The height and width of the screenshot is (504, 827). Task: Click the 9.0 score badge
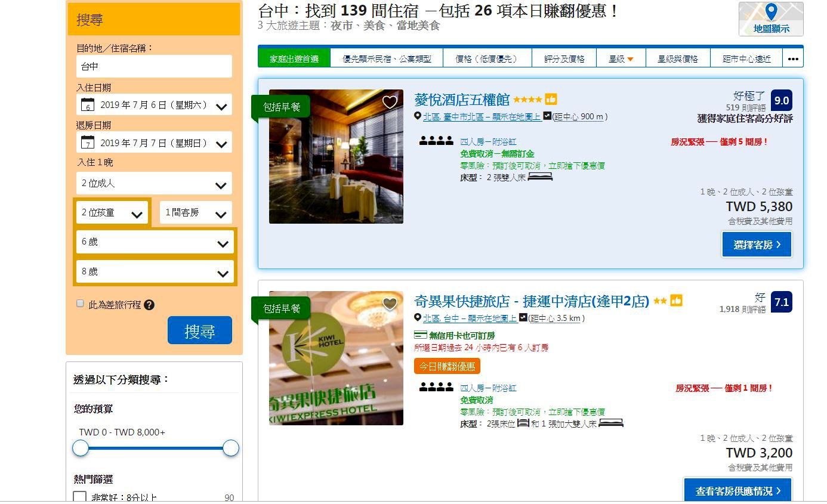pos(782,100)
